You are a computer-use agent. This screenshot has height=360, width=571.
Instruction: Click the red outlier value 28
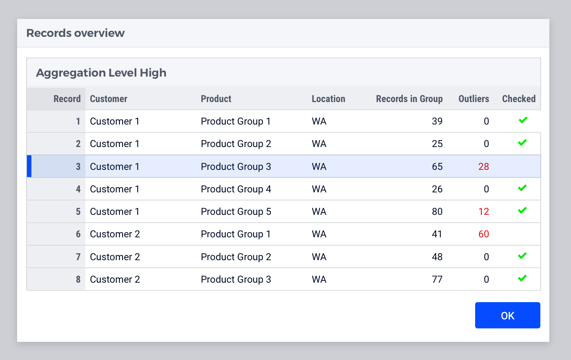click(484, 166)
